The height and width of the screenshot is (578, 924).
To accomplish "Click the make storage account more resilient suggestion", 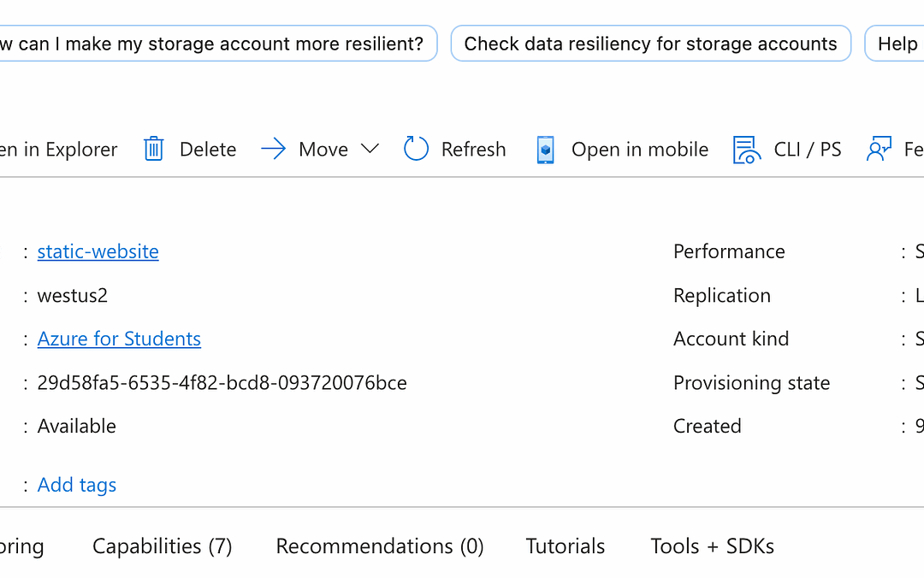I will [214, 44].
